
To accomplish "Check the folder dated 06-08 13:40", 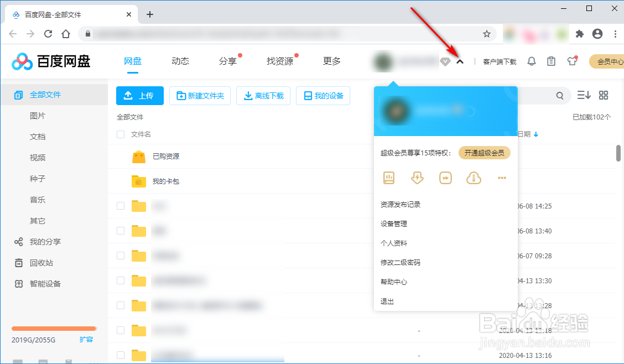I will (x=121, y=231).
